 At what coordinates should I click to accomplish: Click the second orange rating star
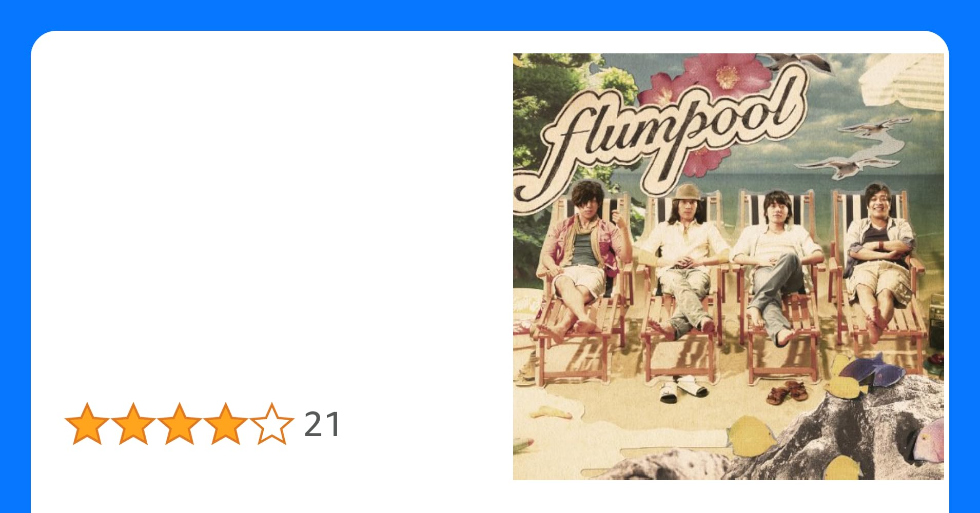[x=133, y=424]
